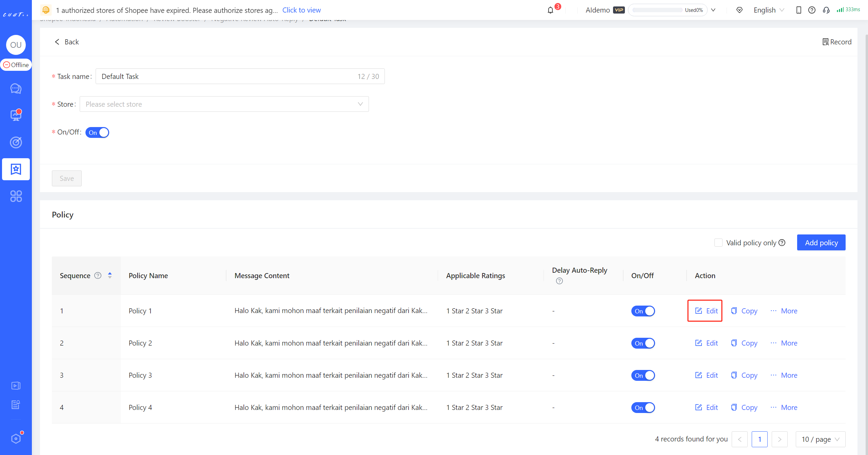868x455 pixels.
Task: Edit Policy 1
Action: click(707, 311)
